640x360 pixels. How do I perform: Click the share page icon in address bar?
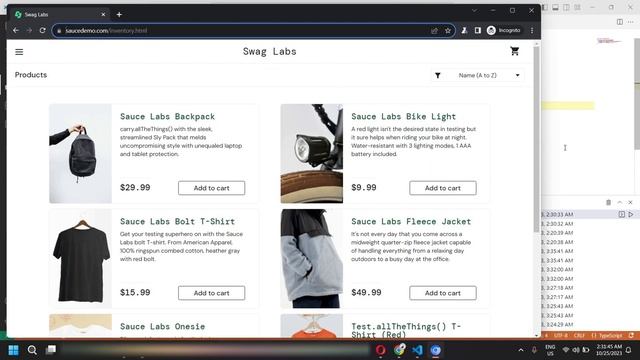pos(434,31)
